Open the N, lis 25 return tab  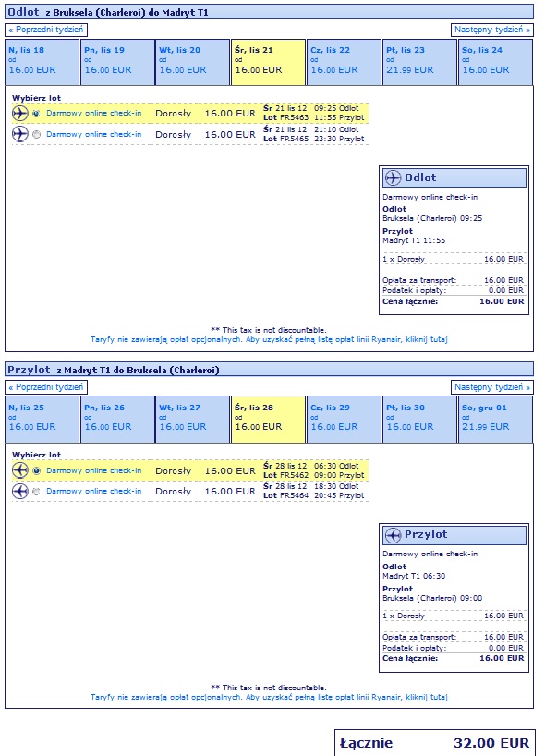42,420
